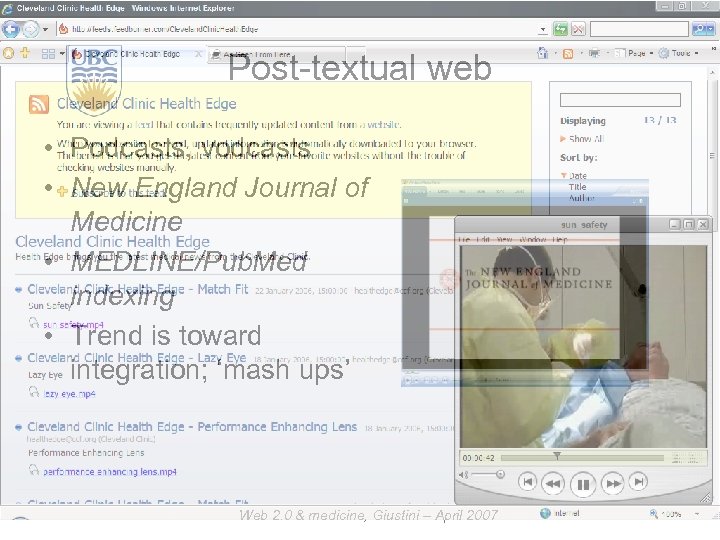Download performance enhancing lens.mp4 enclosure
Image resolution: width=720 pixels, height=540 pixels.
pos(110,472)
